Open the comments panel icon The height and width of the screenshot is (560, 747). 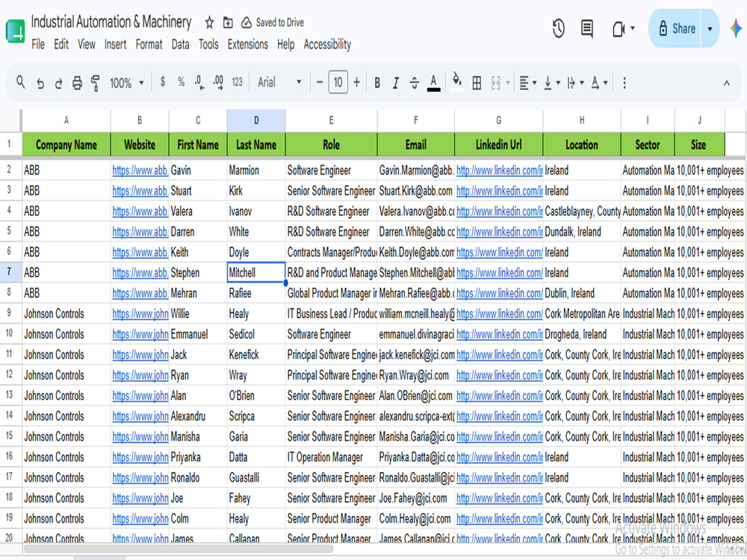(587, 28)
